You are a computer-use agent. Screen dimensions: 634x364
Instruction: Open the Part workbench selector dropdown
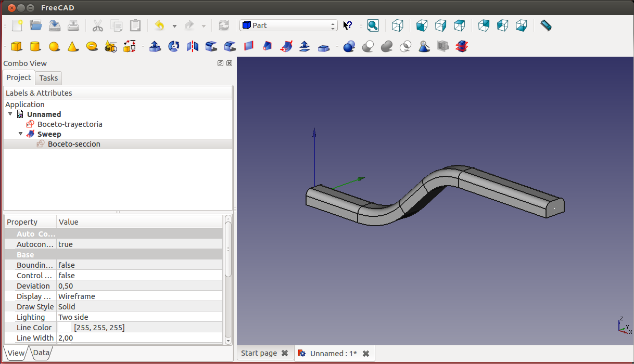click(288, 25)
